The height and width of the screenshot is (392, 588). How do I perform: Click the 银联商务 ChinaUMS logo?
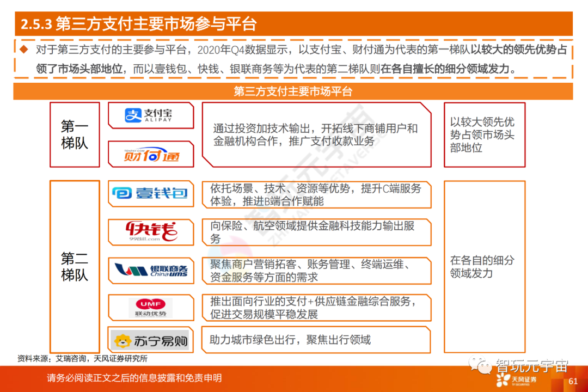pyautogui.click(x=151, y=270)
